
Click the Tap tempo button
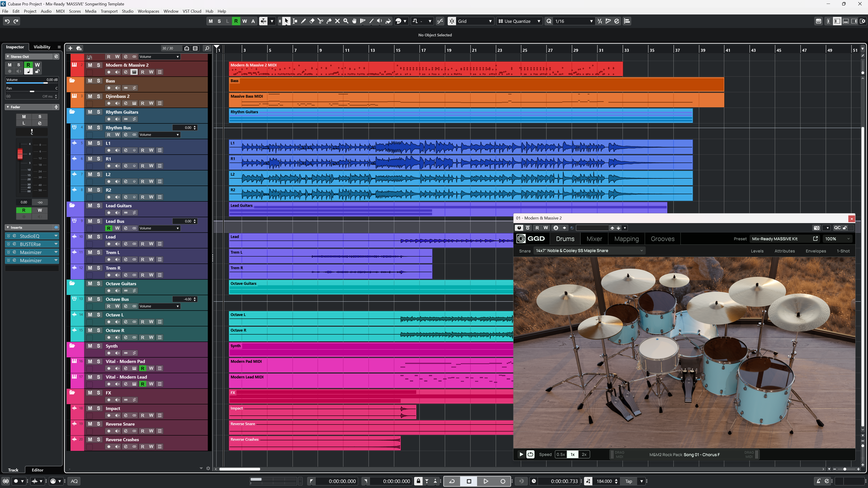(628, 481)
